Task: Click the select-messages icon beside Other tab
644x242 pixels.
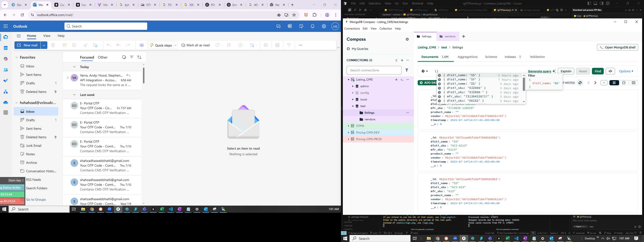Action: (124, 57)
